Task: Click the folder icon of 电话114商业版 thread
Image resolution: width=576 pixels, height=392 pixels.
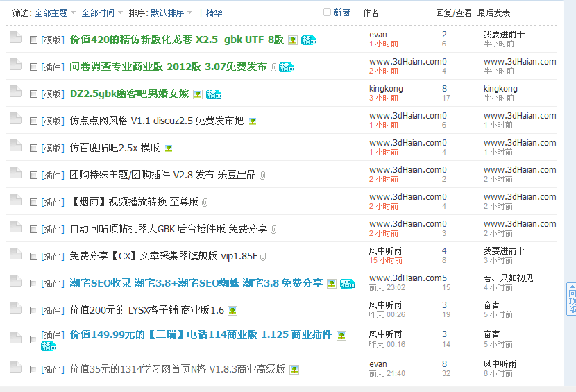Action: 15,338
